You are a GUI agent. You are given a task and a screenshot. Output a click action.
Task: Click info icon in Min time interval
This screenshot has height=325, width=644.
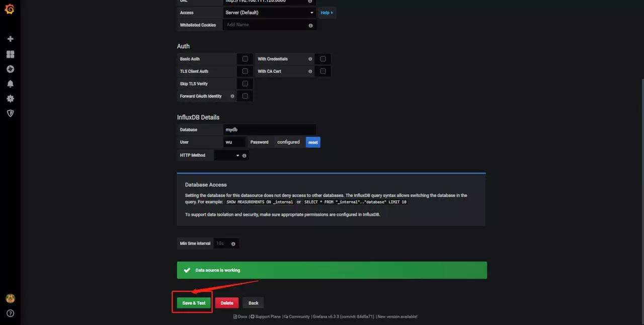click(x=233, y=243)
